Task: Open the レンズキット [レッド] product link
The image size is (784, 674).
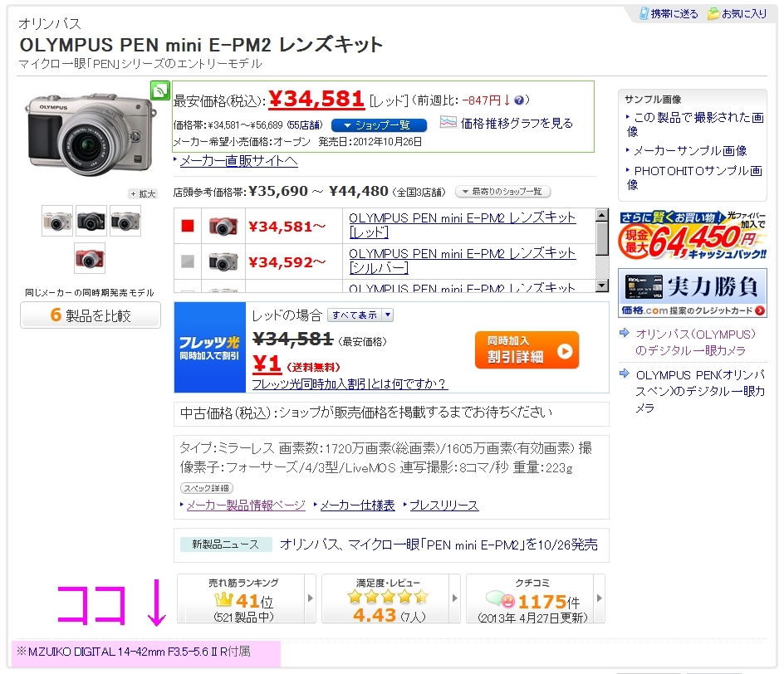Action: [462, 225]
